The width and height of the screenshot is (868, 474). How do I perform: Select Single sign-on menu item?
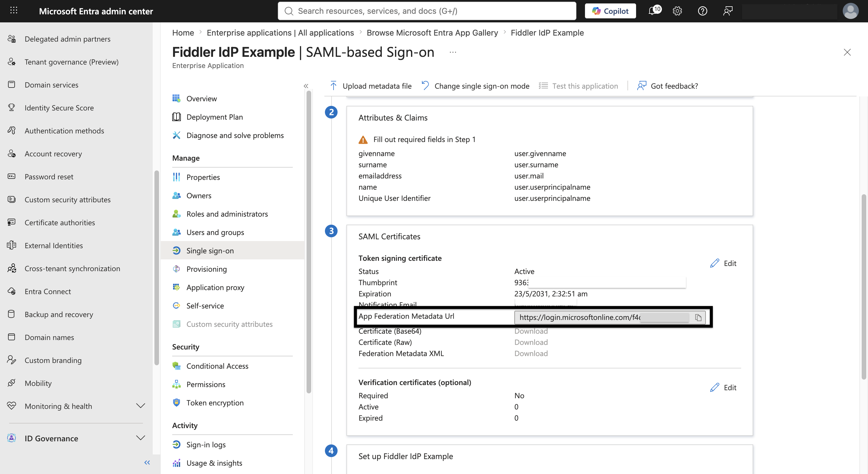(x=232, y=251)
